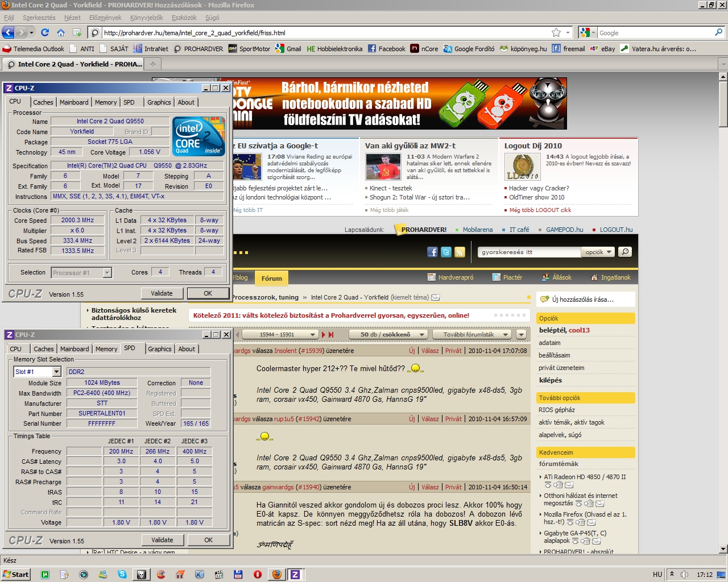Click the page vertical scrollbar thumb

[x=723, y=105]
